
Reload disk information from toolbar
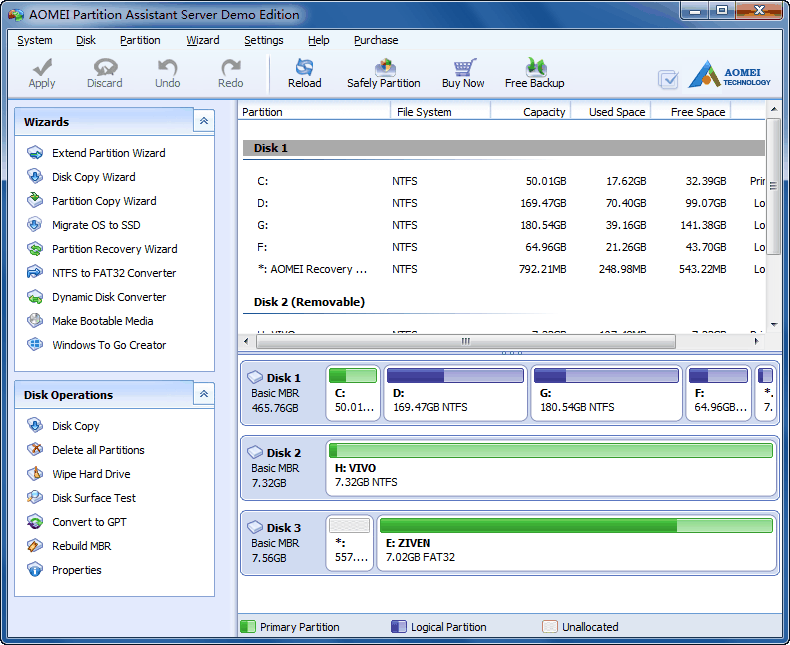pyautogui.click(x=304, y=74)
